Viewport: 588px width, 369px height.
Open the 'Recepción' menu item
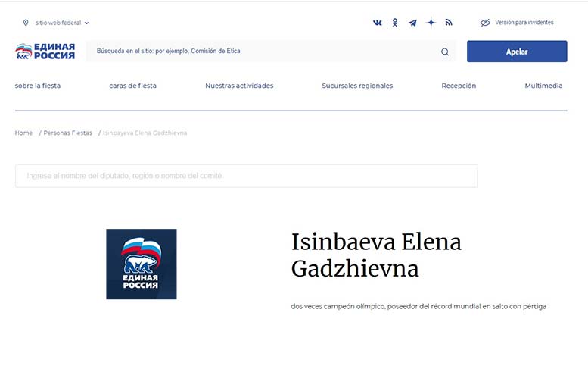coord(459,86)
